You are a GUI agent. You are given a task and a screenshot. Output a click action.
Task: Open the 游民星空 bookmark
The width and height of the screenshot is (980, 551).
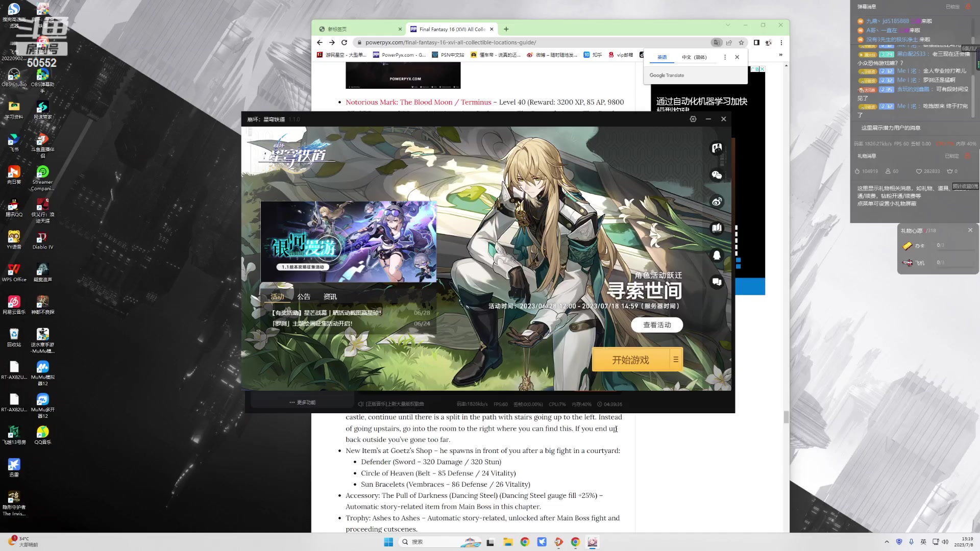341,55
